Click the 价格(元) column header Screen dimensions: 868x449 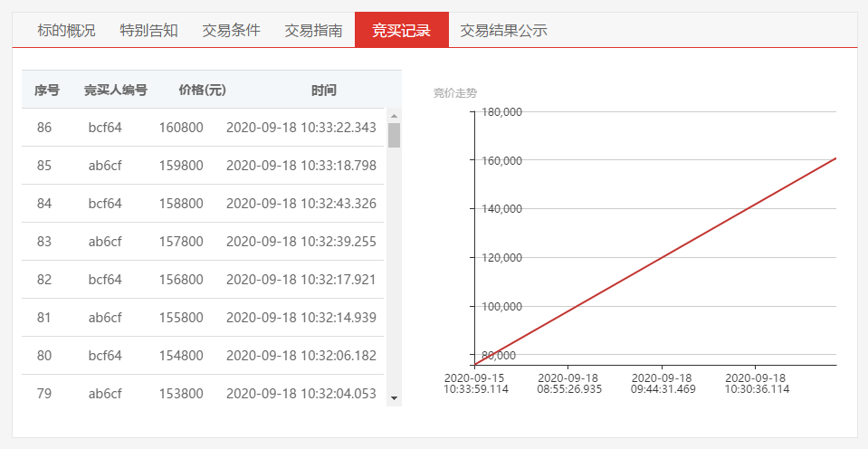(202, 90)
